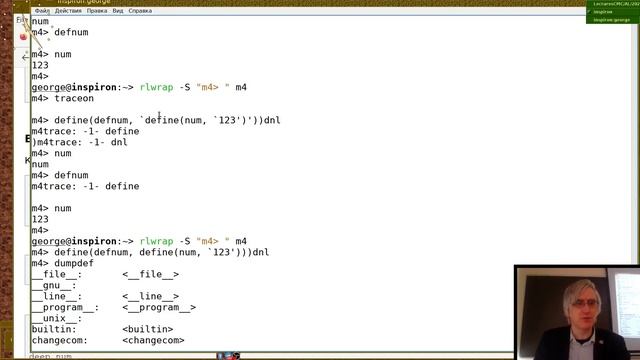Select the checked inspiron entry in green list
This screenshot has height=360, width=640.
[603, 12]
